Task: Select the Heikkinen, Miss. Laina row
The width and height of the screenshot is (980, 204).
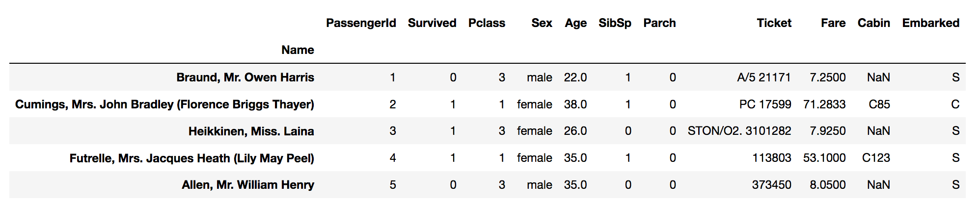Action: [251, 131]
